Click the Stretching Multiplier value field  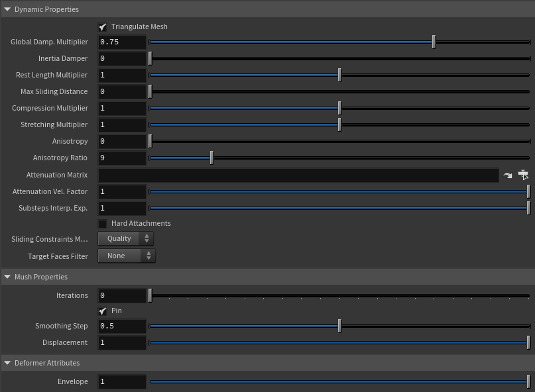(122, 124)
